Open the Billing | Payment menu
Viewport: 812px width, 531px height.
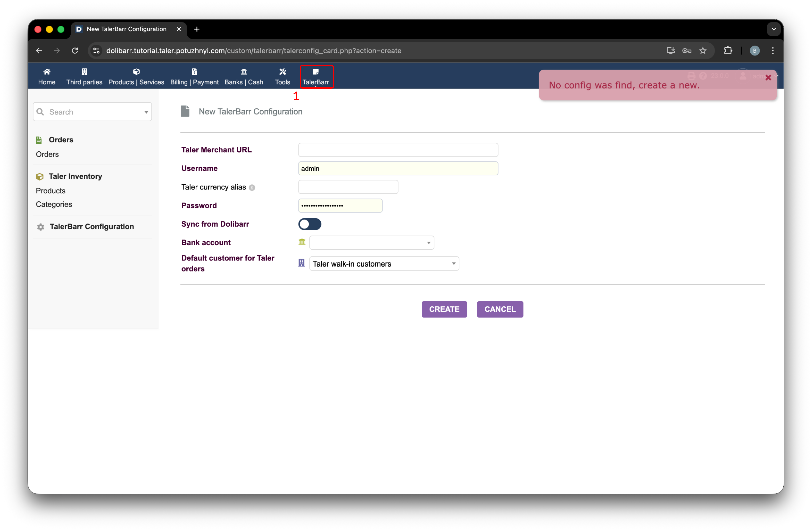pos(194,77)
